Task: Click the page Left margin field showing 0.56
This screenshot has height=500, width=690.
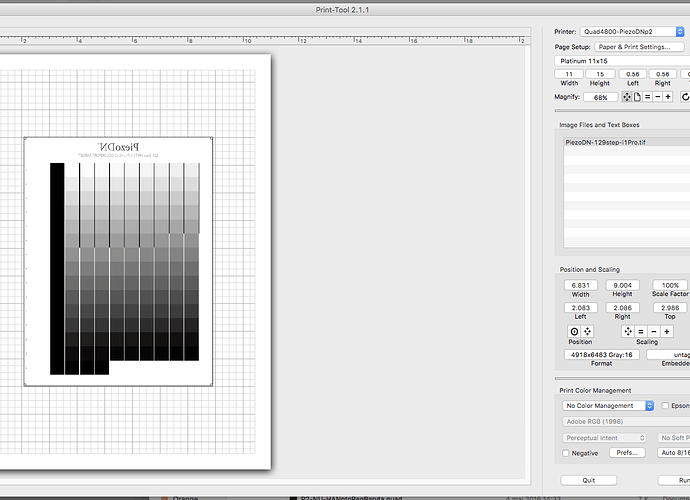Action: pos(633,74)
